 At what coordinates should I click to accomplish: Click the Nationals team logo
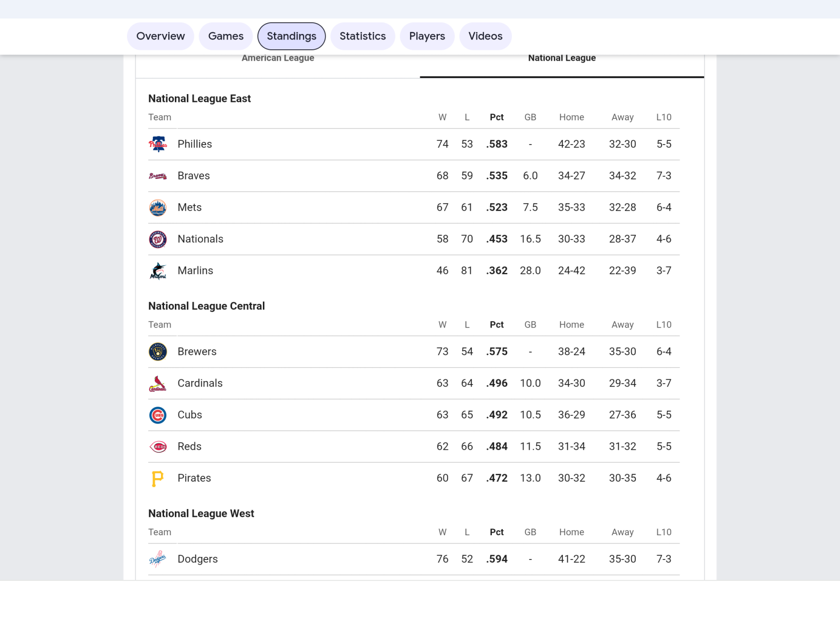coord(158,240)
